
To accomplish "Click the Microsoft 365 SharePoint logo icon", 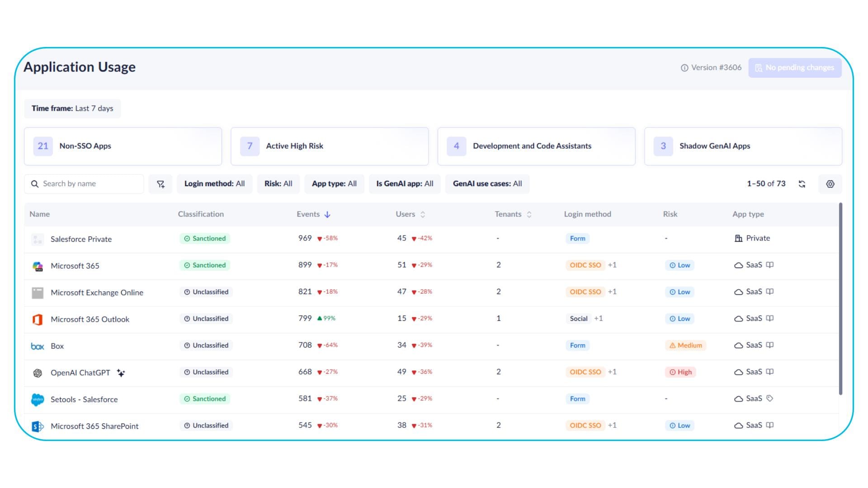I will (38, 426).
